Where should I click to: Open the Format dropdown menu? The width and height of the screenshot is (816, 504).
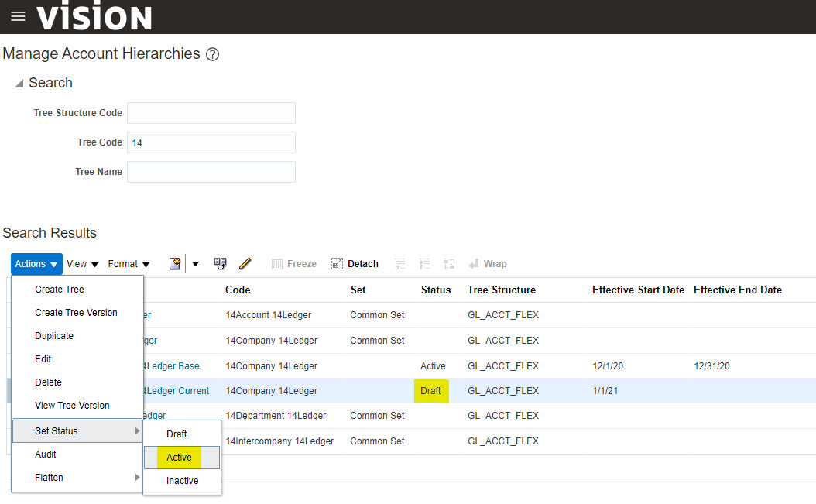129,264
